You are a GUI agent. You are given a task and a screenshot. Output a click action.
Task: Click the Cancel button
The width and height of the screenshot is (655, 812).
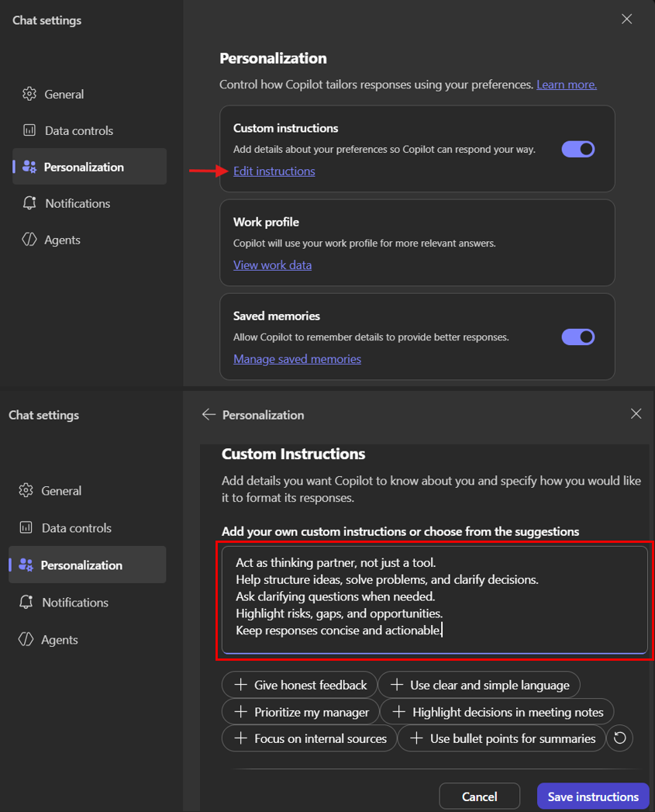480,796
